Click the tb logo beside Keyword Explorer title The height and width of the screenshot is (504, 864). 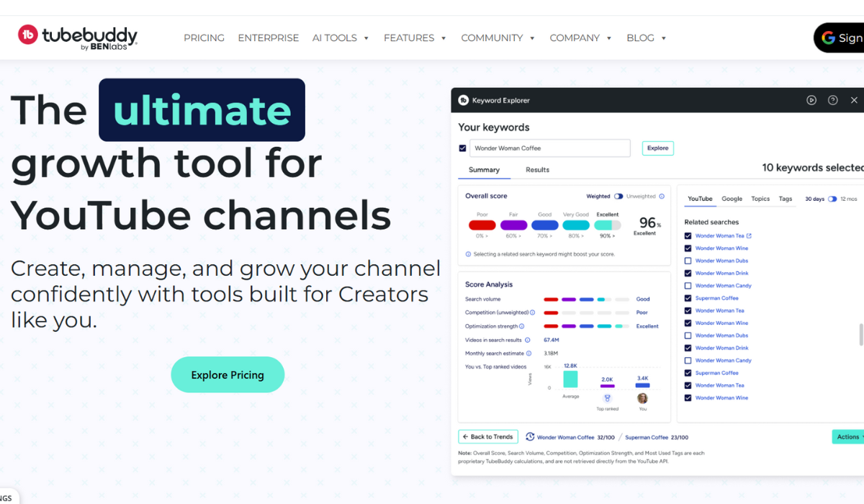tap(463, 100)
